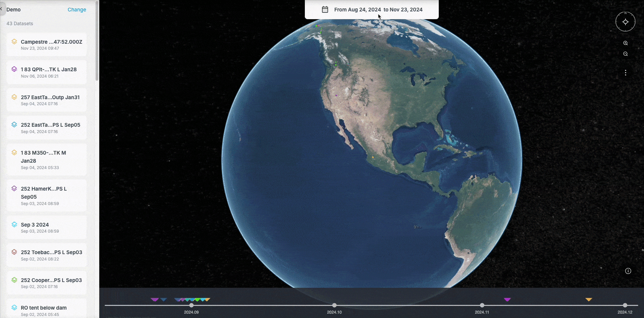Select the bright green marker near 2024.09

tap(198, 300)
